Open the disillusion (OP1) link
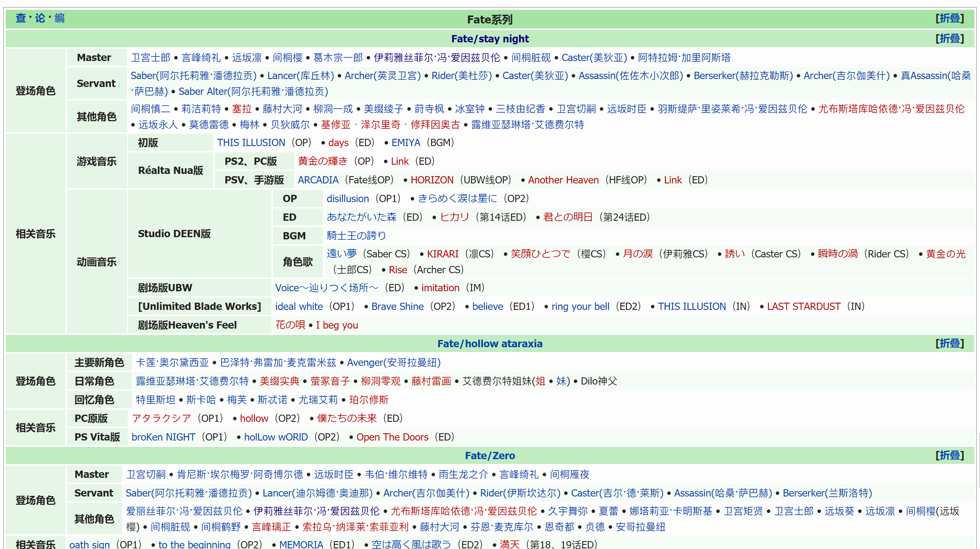The image size is (980, 549). 348,199
